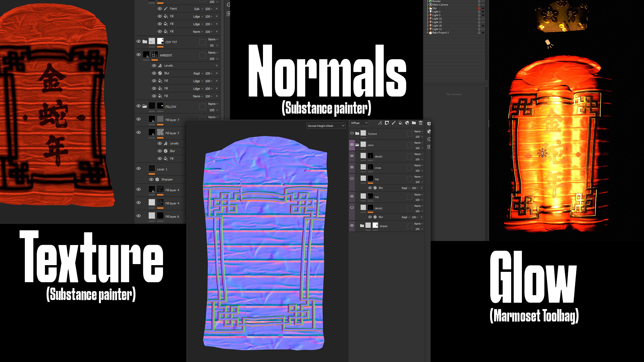This screenshot has height=362, width=644.
Task: Toggle the red lock on Sky
Action: 479,8
